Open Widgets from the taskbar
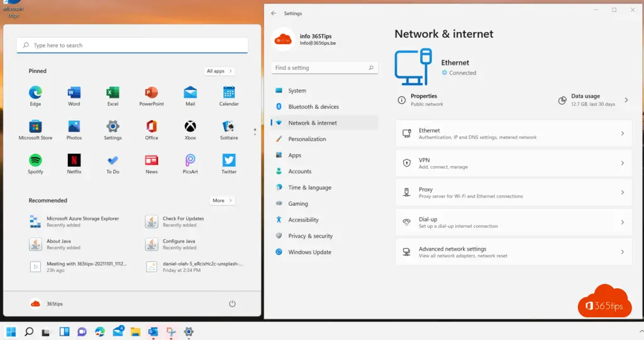Image resolution: width=644 pixels, height=340 pixels. 65,331
